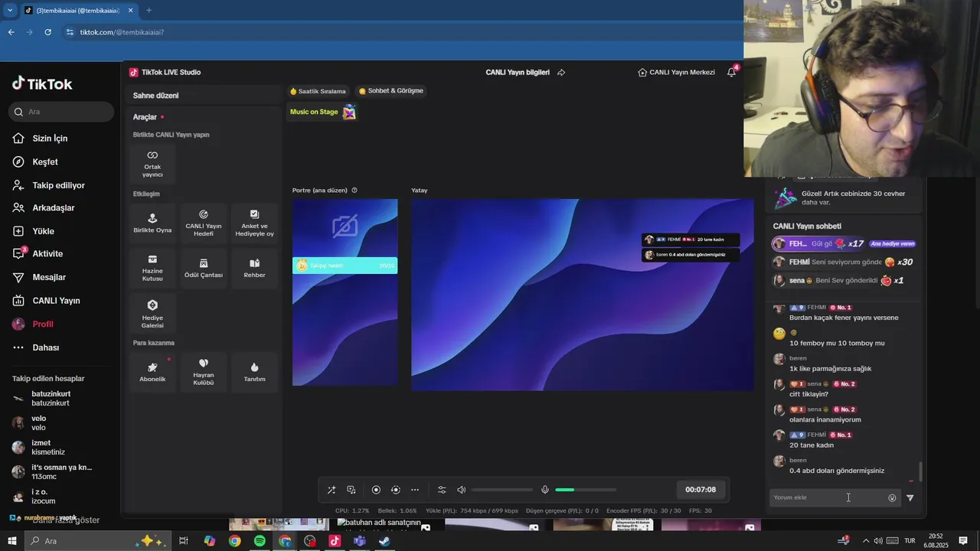The height and width of the screenshot is (551, 980).
Task: Click CANLI Yayın bilgileri title
Action: pos(518,72)
